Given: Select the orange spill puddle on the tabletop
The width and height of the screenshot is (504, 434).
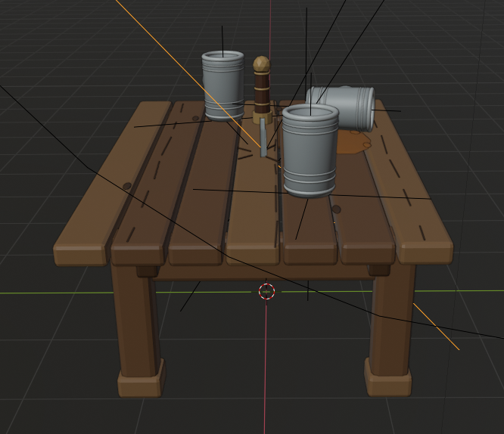Looking at the screenshot, I should point(353,143).
